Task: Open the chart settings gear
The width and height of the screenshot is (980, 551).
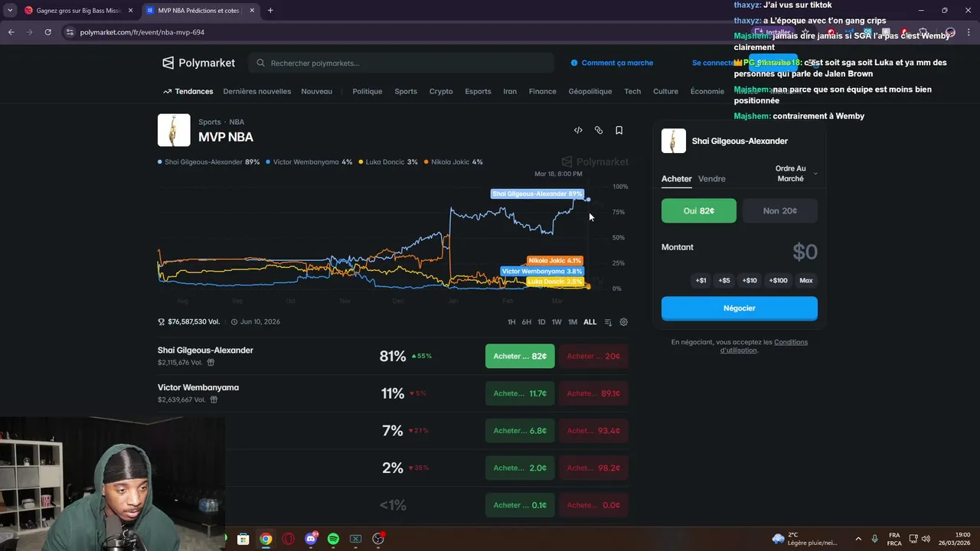Action: pyautogui.click(x=623, y=322)
